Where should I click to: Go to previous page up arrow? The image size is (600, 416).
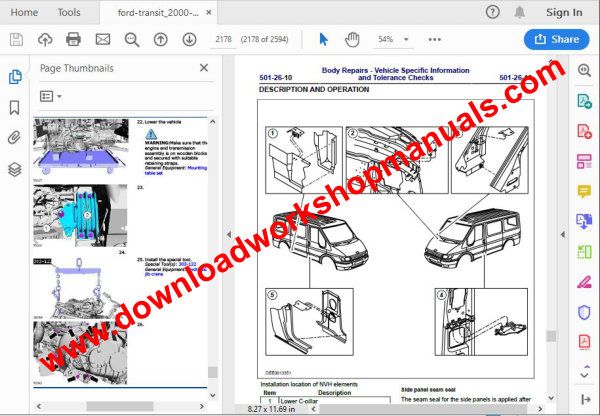[161, 39]
